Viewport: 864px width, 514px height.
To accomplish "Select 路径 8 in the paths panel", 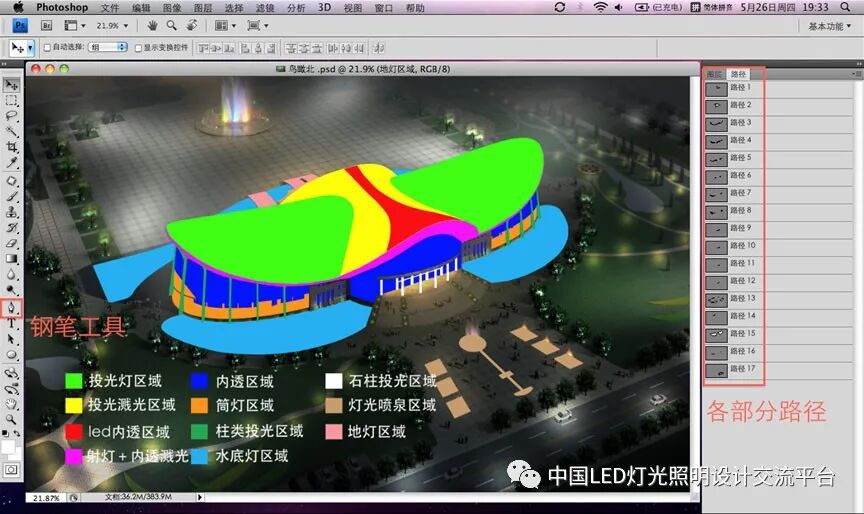I will 779,211.
